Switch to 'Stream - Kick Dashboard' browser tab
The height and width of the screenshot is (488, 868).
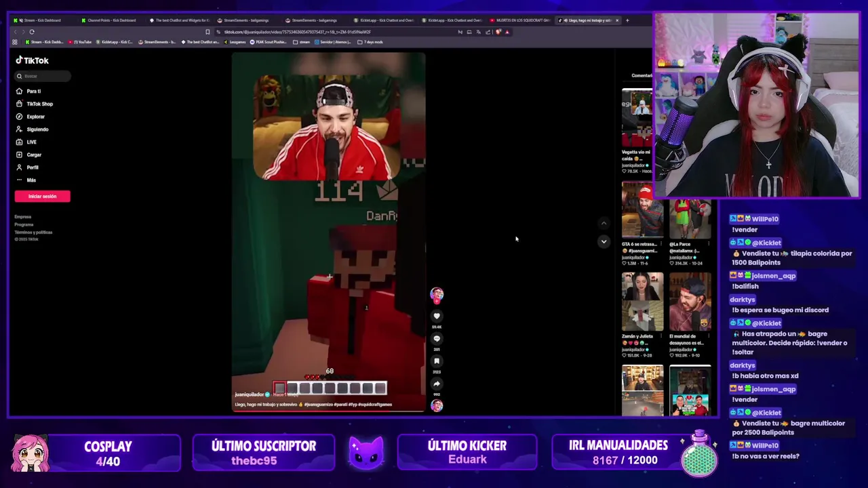tap(43, 20)
